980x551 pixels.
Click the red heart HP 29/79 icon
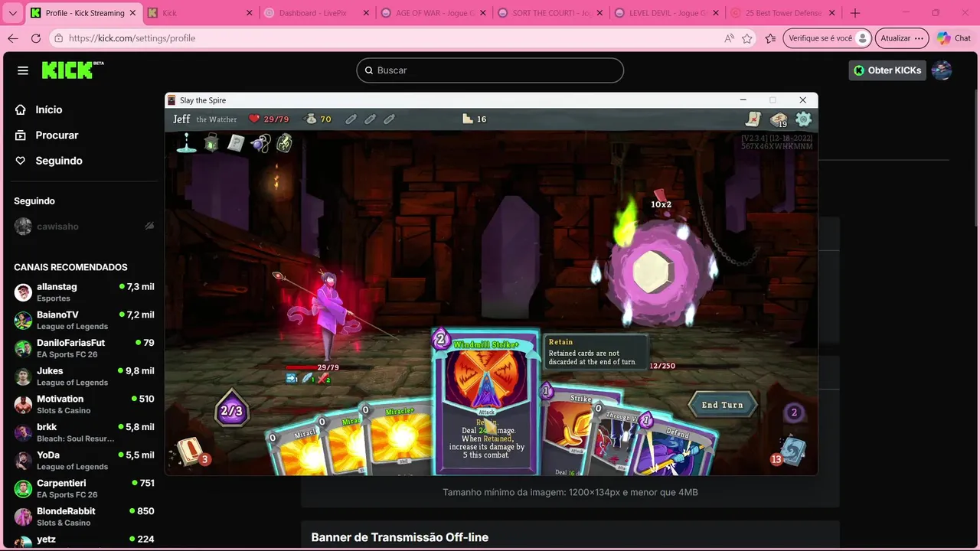click(x=255, y=119)
